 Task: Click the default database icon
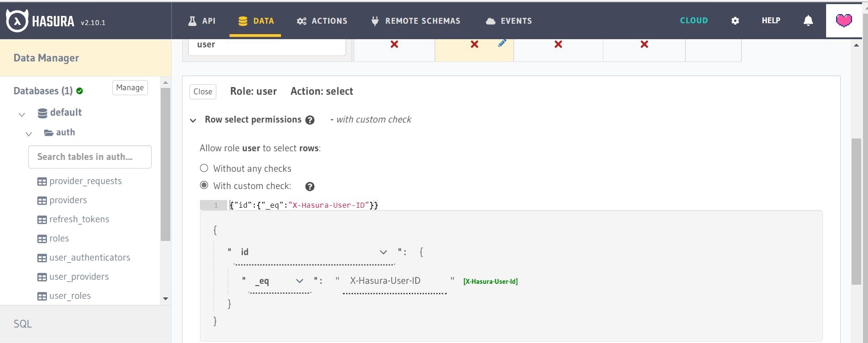click(42, 113)
